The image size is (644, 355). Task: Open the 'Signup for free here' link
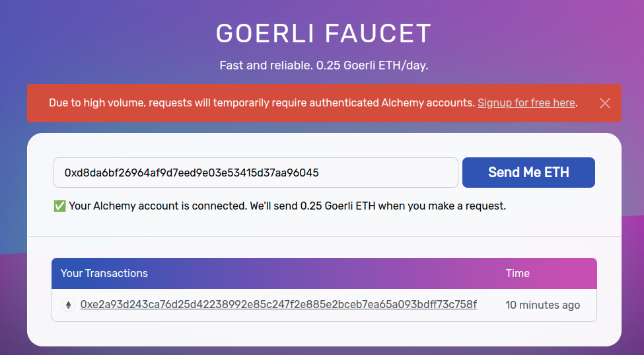point(526,103)
